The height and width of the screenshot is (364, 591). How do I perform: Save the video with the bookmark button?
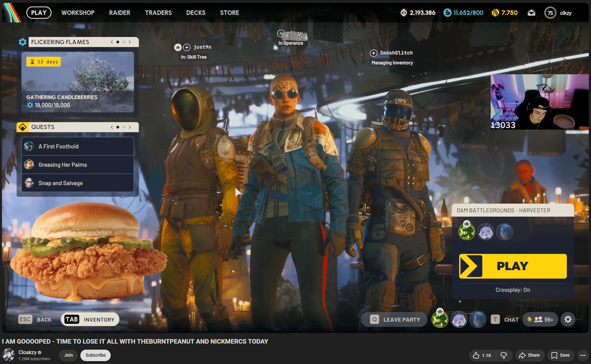(561, 355)
